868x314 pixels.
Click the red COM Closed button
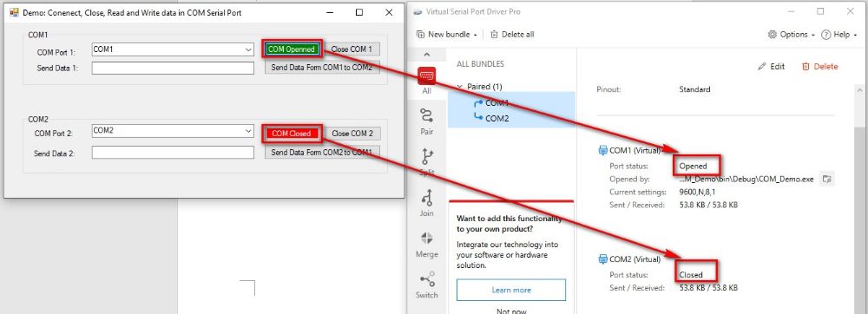point(292,134)
